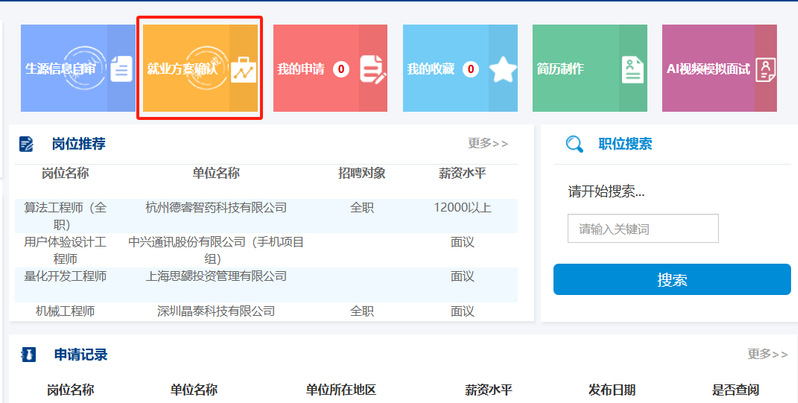Click 中兴通讯股份有限公司（手机项目组）

click(x=216, y=250)
